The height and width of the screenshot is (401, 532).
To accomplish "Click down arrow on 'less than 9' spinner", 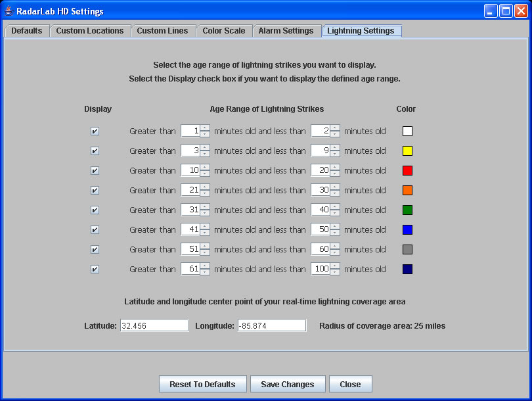I will 335,154.
